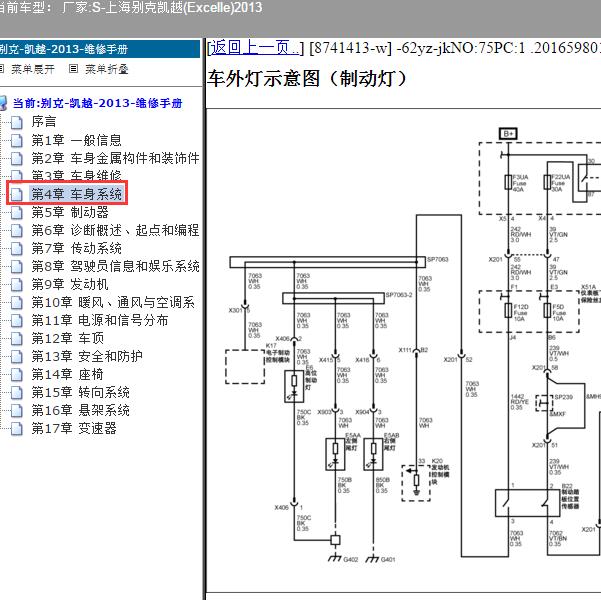The width and height of the screenshot is (601, 600).
Task: Open 第9章 发动机
Action: tap(70, 284)
